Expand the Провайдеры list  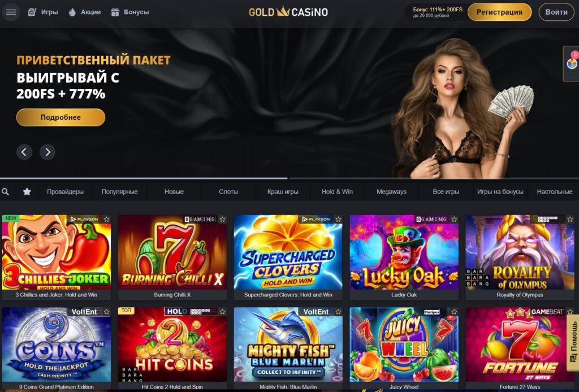click(66, 192)
